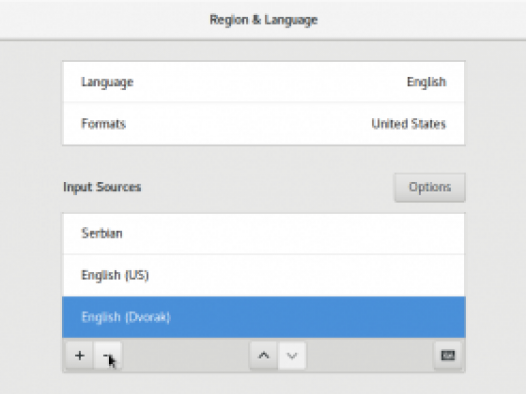The width and height of the screenshot is (526, 394).
Task: Remove the selected input source with minus button
Action: (x=108, y=355)
